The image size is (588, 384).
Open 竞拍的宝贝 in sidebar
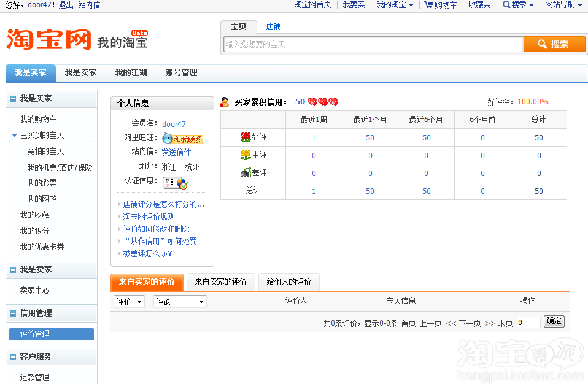(x=46, y=151)
